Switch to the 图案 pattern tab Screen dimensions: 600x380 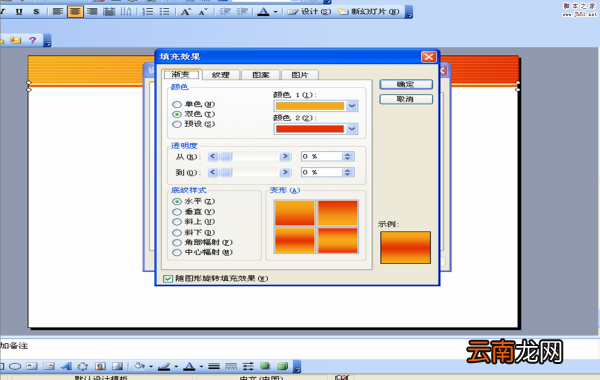[261, 75]
